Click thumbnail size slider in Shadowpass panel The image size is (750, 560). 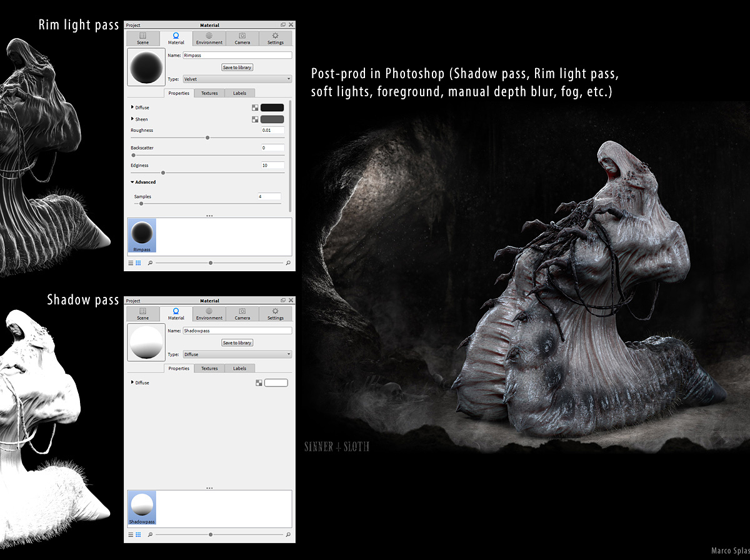(x=211, y=535)
